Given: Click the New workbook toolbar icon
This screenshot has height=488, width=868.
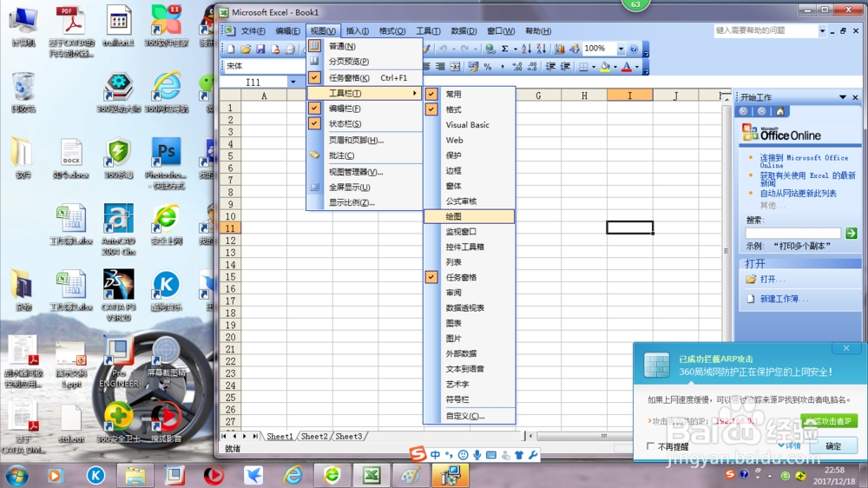Looking at the screenshot, I should click(231, 49).
